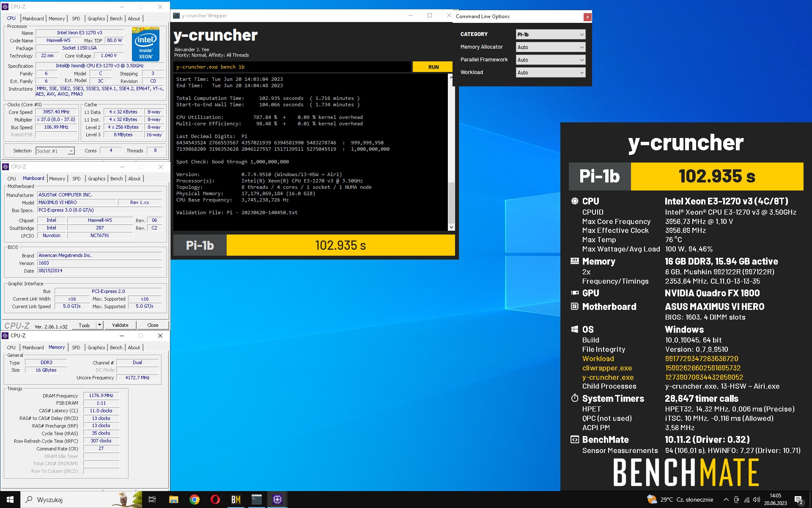Open the Parallel Framework dropdown
The image size is (812, 508).
(551, 60)
